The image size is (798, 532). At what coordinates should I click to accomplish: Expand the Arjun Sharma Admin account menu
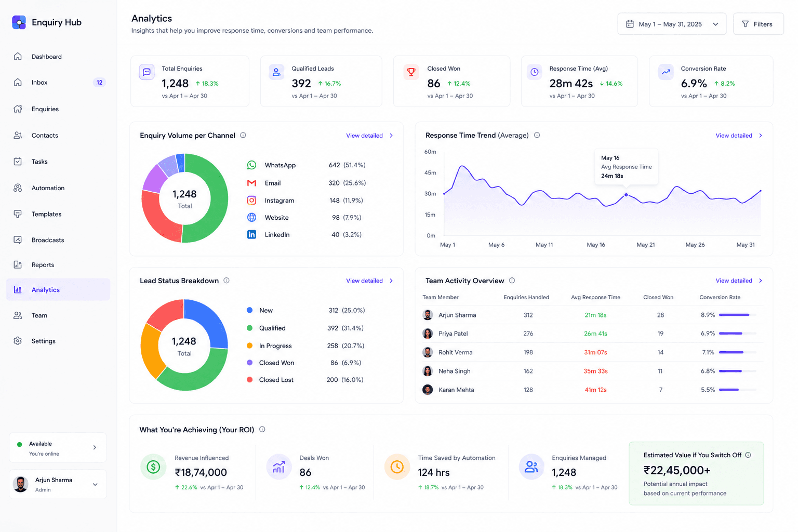click(x=58, y=484)
